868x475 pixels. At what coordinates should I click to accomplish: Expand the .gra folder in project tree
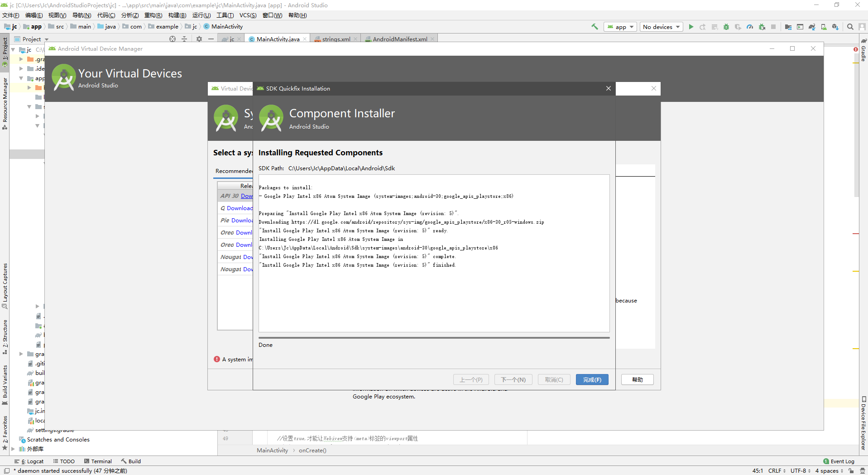[x=21, y=59]
